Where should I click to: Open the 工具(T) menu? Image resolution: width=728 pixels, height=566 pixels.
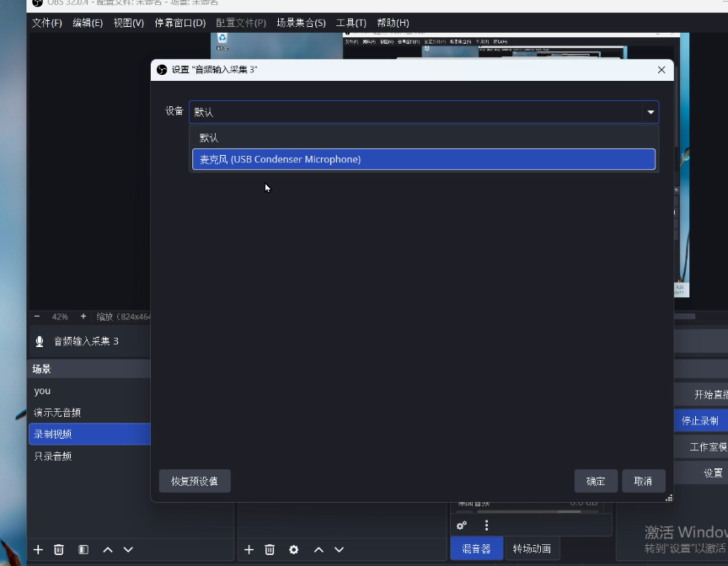(351, 23)
